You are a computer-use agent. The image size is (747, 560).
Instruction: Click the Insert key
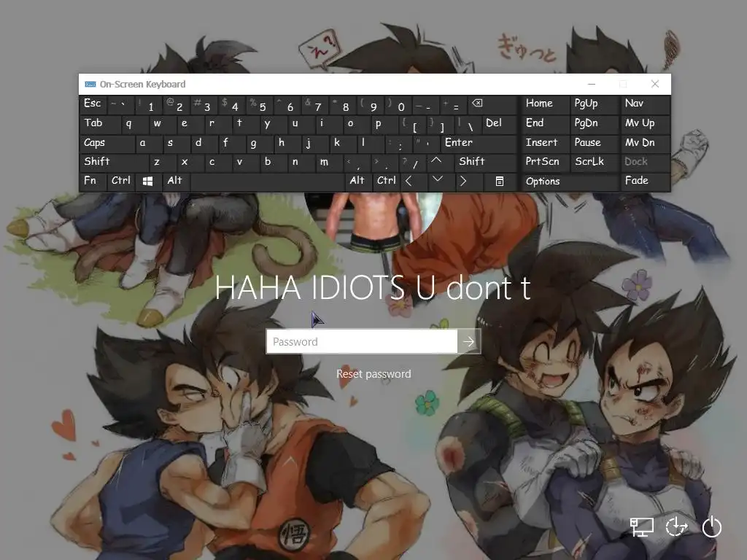[x=546, y=143]
